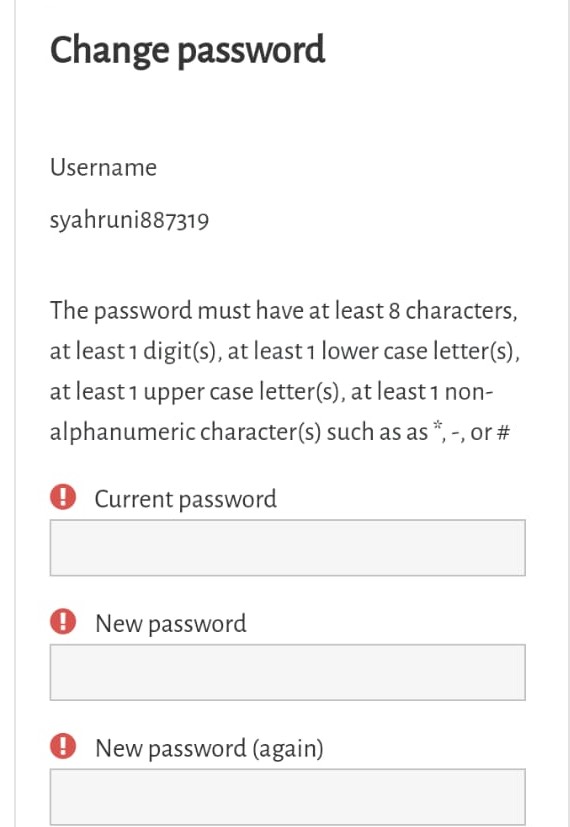Click the Current password label text
Screen dimensions: 570x827
coord(185,499)
